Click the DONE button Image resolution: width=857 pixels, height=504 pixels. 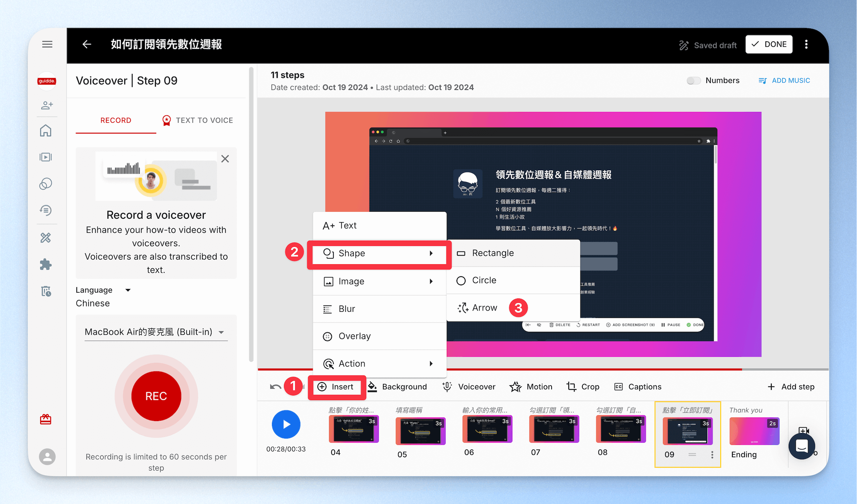pyautogui.click(x=769, y=44)
